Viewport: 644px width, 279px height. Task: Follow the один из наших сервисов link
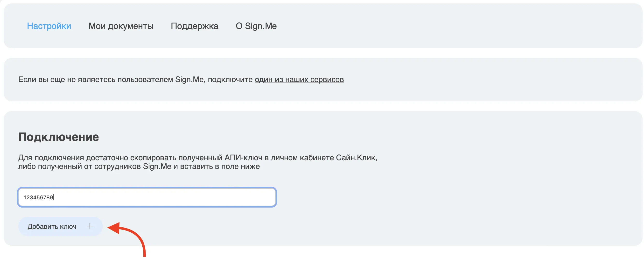coord(299,79)
